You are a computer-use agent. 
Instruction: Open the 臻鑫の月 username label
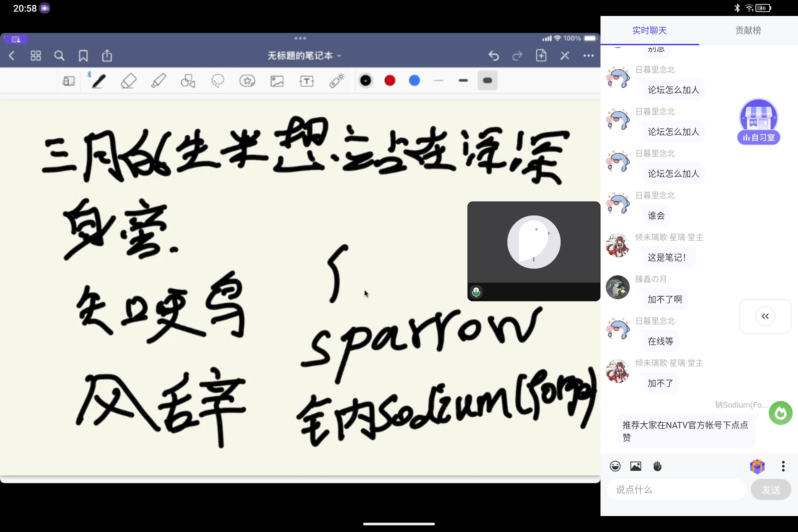(x=650, y=279)
